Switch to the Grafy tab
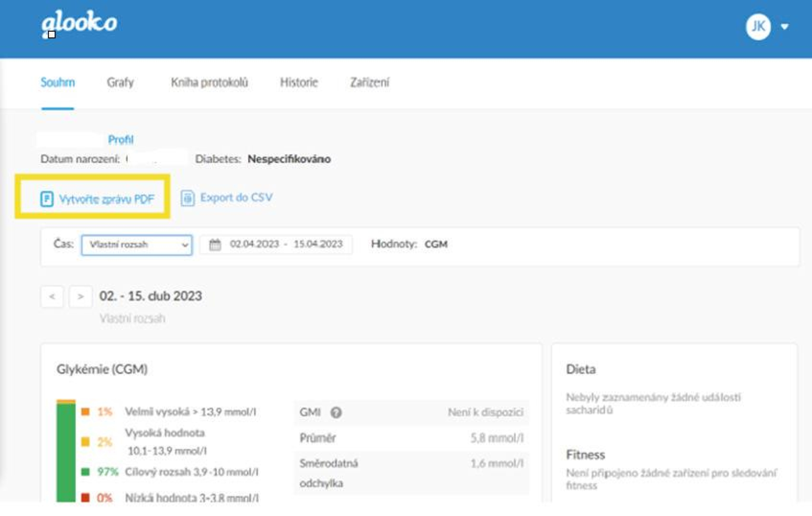The image size is (812, 516). [120, 82]
